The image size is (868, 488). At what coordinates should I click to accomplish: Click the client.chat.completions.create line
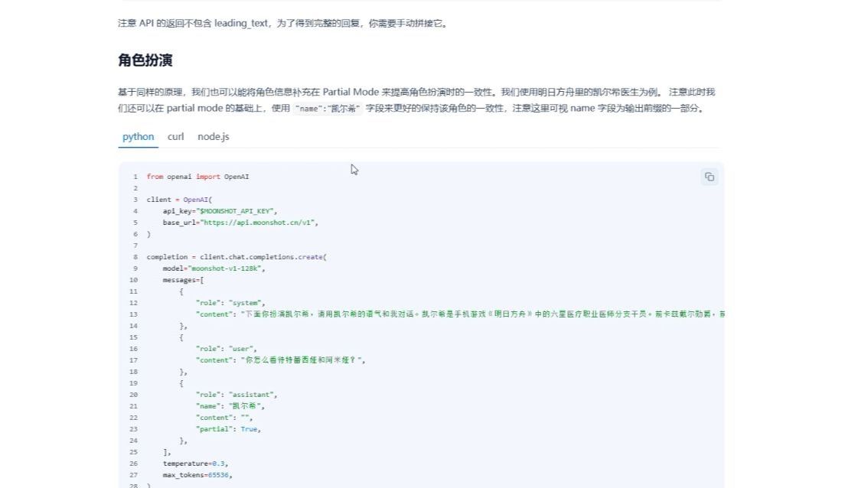point(237,257)
